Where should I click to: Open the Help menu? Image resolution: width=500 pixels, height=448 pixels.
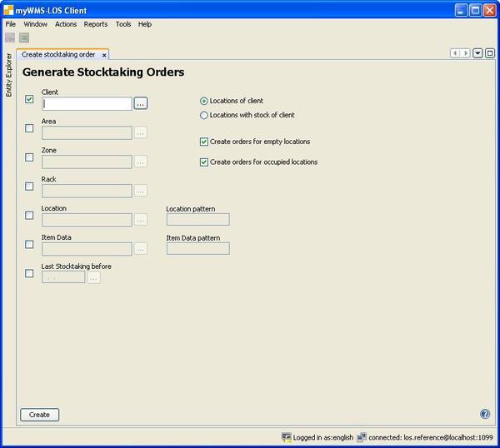coord(145,24)
